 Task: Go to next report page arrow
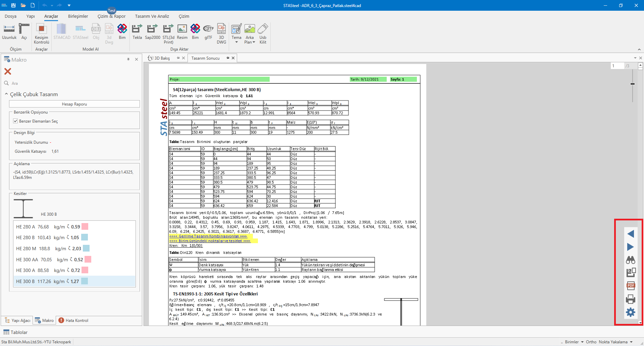tap(631, 247)
